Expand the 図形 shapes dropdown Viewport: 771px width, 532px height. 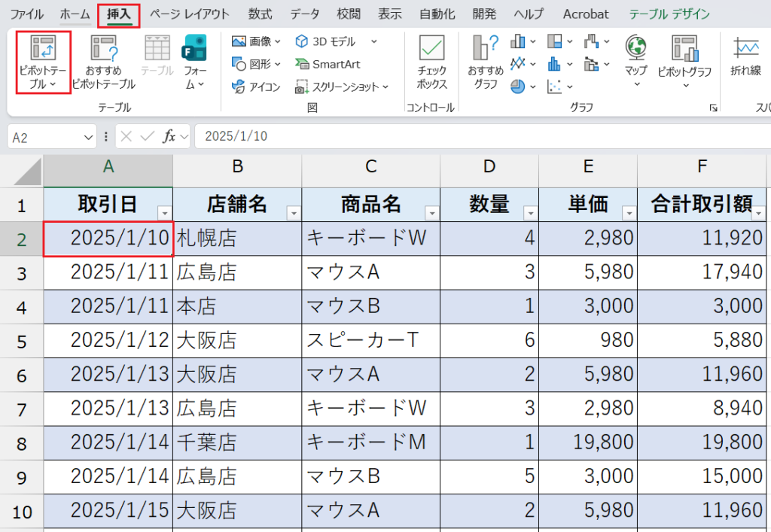[x=256, y=64]
